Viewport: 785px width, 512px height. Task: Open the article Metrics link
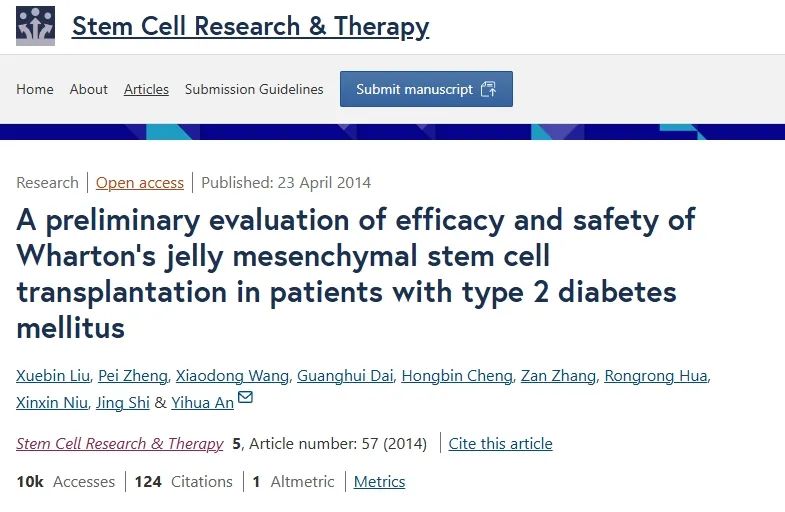[379, 481]
